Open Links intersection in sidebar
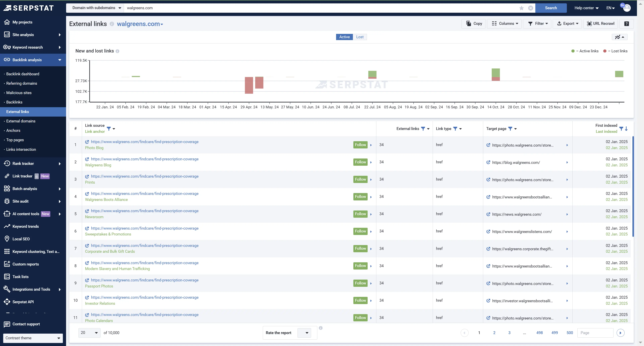This screenshot has height=346, width=644. coord(21,149)
